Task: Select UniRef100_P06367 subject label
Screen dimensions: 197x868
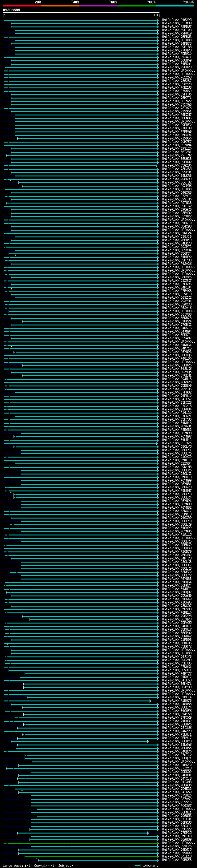Action: click(x=177, y=806)
